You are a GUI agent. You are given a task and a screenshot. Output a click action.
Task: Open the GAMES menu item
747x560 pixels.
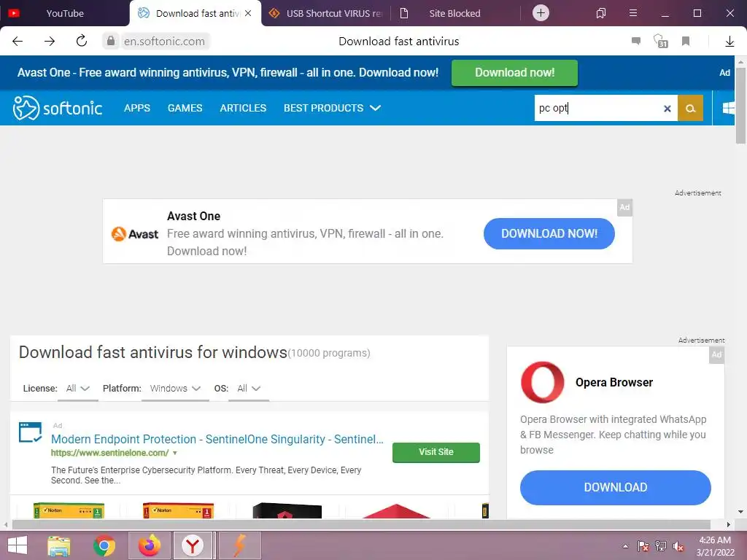(x=185, y=108)
